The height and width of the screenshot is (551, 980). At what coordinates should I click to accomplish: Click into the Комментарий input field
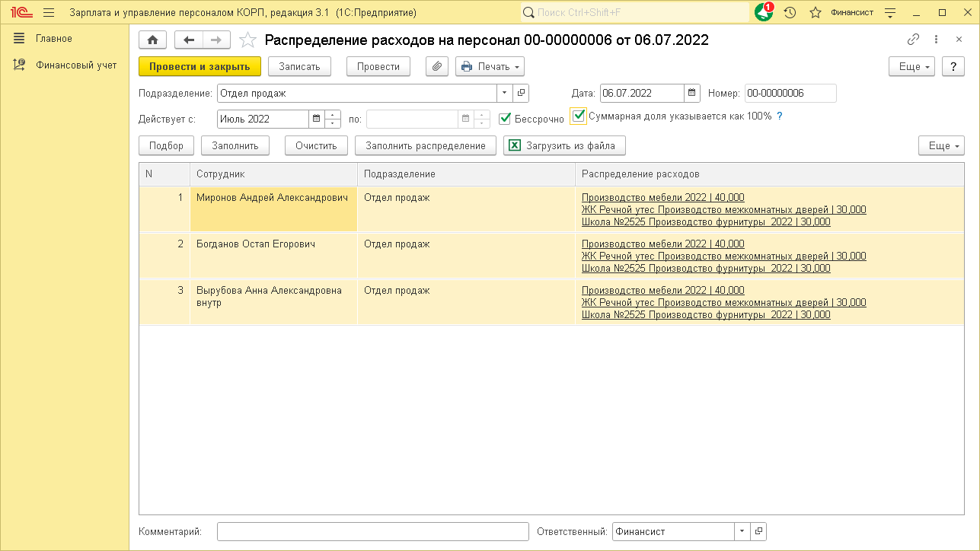372,532
